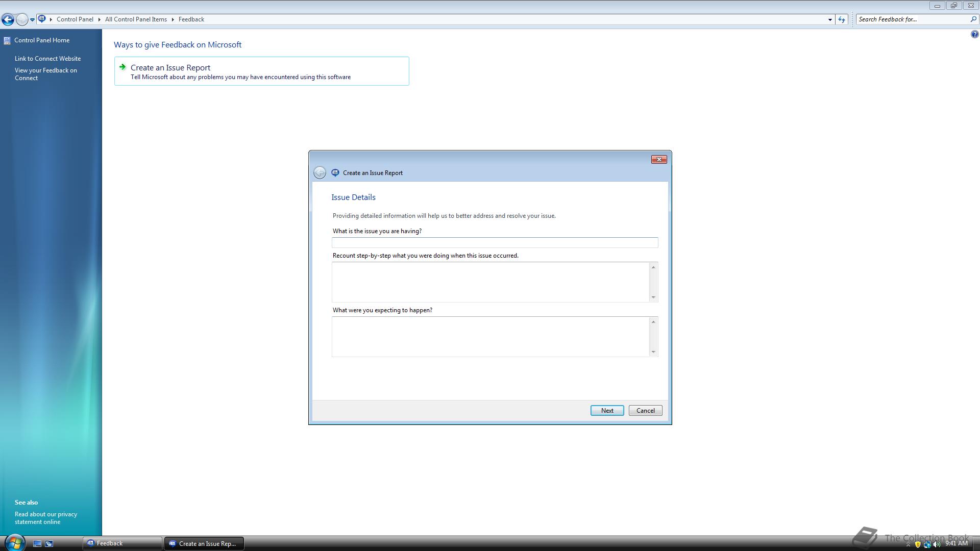Click the address bar Refresh button

click(x=842, y=19)
